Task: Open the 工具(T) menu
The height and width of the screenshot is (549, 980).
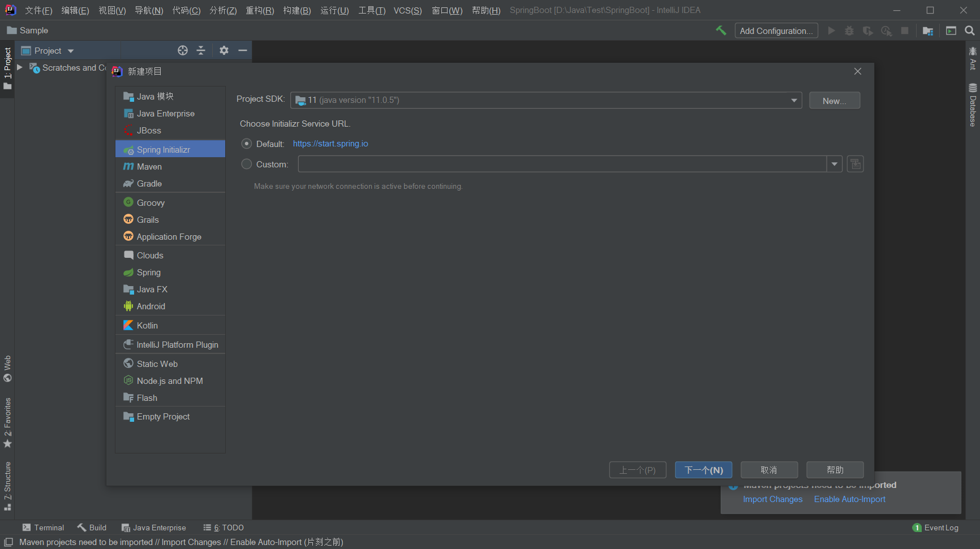Action: click(x=372, y=10)
